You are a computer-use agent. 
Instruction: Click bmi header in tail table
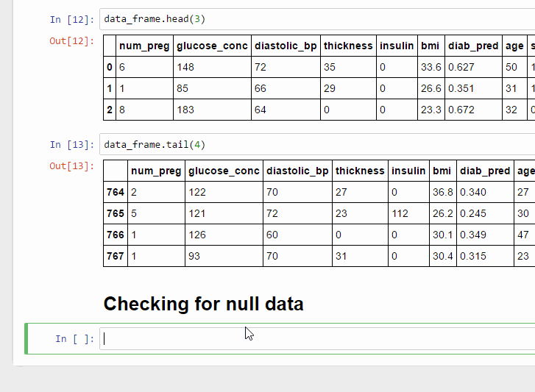point(442,171)
